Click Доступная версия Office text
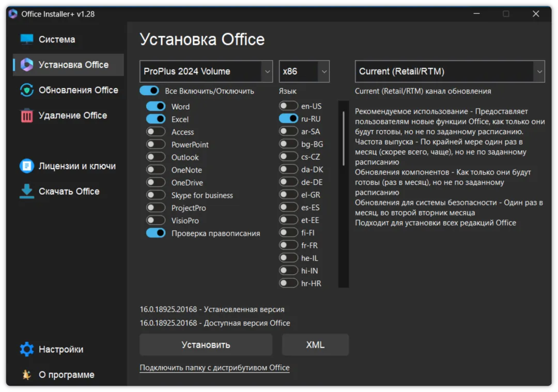Screen dimensions: 558x392 tap(246, 323)
